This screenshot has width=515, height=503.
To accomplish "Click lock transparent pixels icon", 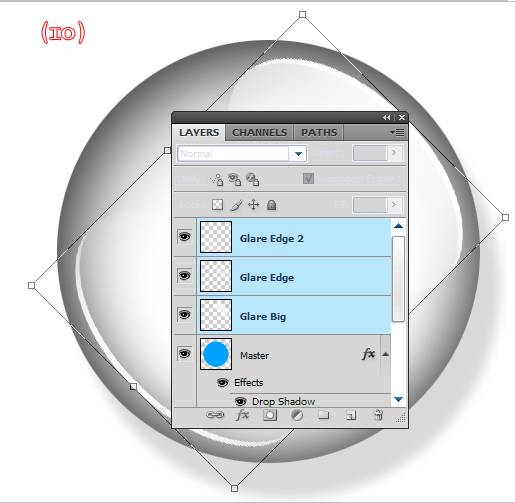I will [217, 205].
